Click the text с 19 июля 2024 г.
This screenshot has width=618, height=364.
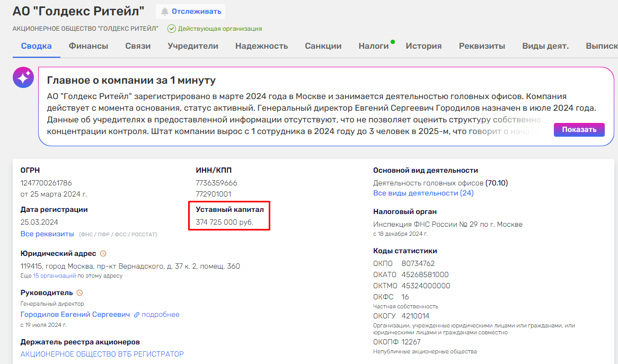click(x=43, y=325)
